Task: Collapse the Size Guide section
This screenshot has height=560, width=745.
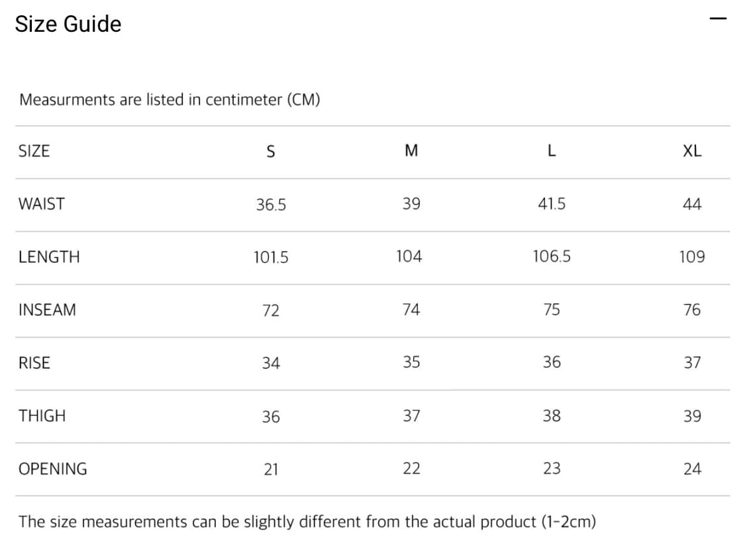Action: tap(718, 19)
